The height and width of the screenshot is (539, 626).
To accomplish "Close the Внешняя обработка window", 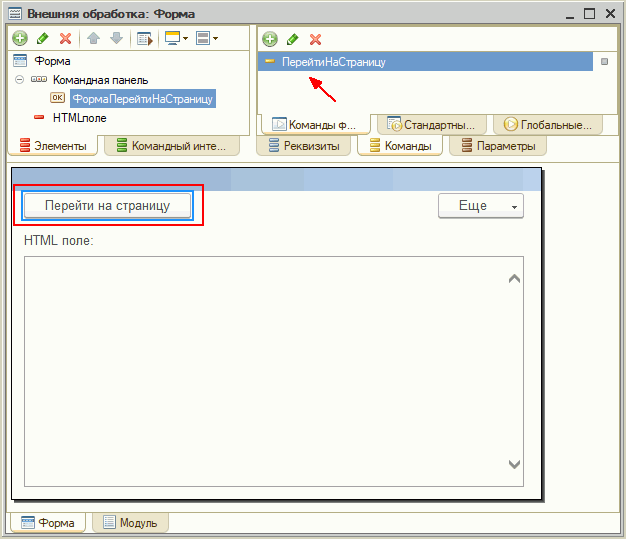I will [x=610, y=14].
